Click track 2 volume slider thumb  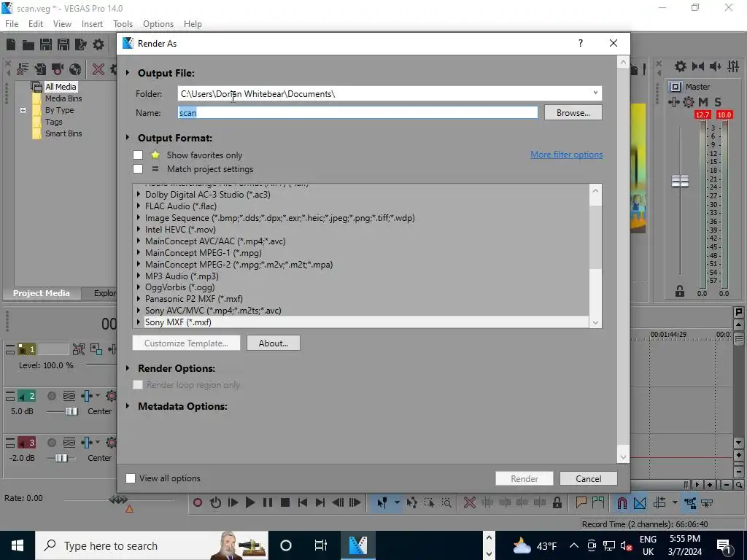(x=71, y=411)
